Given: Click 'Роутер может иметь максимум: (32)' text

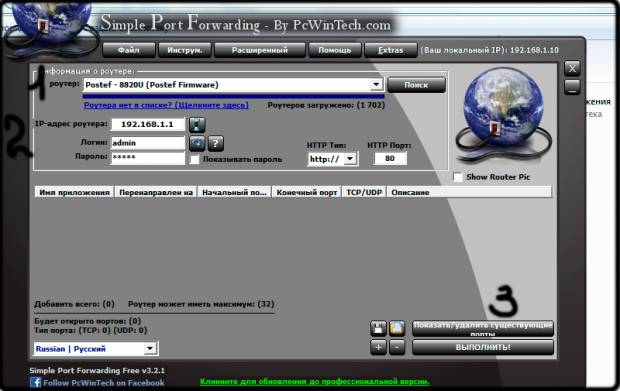Looking at the screenshot, I should (201, 304).
